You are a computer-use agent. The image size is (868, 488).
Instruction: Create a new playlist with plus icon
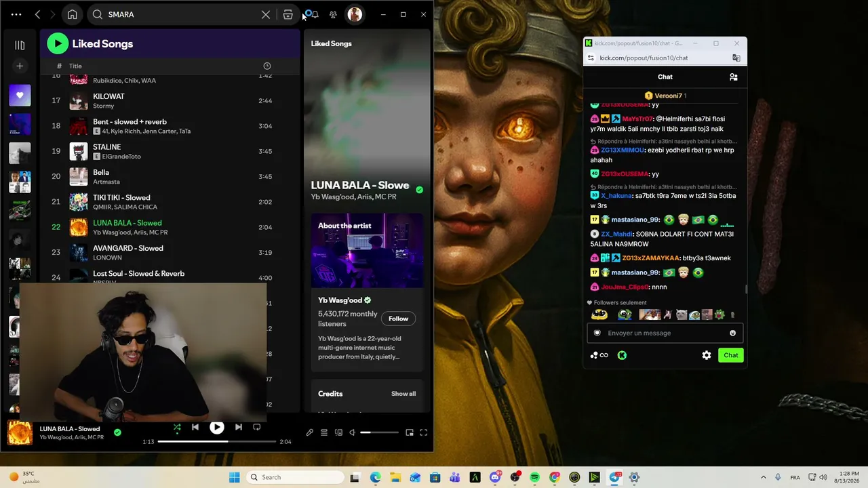click(x=20, y=66)
